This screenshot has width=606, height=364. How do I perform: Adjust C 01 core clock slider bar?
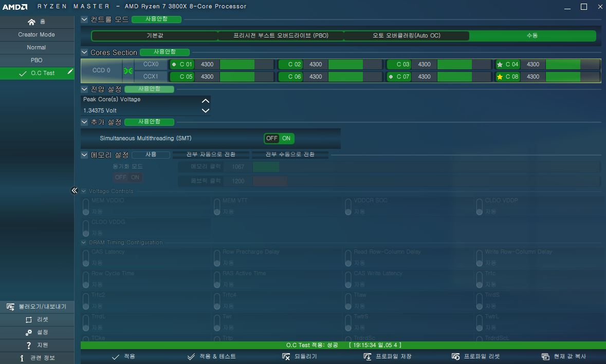coord(247,65)
